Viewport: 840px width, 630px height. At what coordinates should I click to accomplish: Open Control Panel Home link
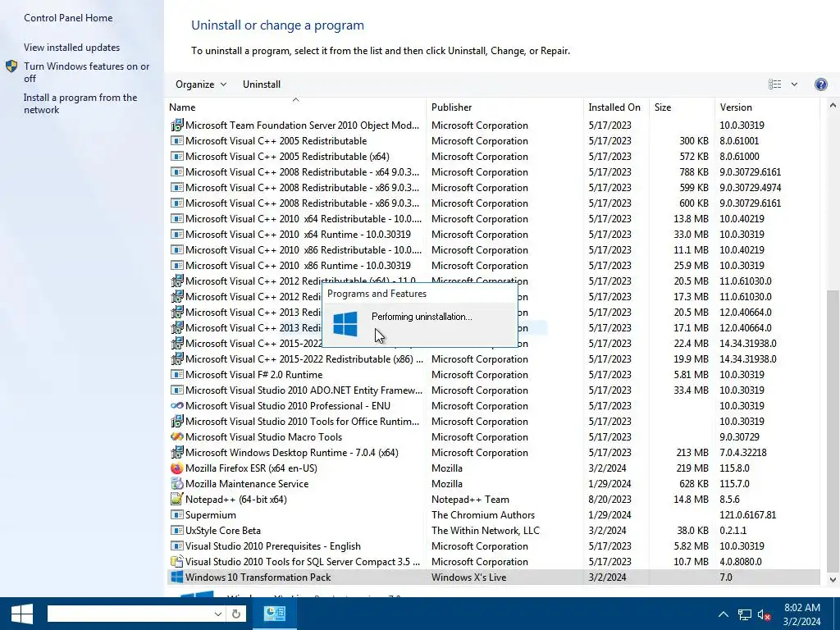tap(68, 18)
